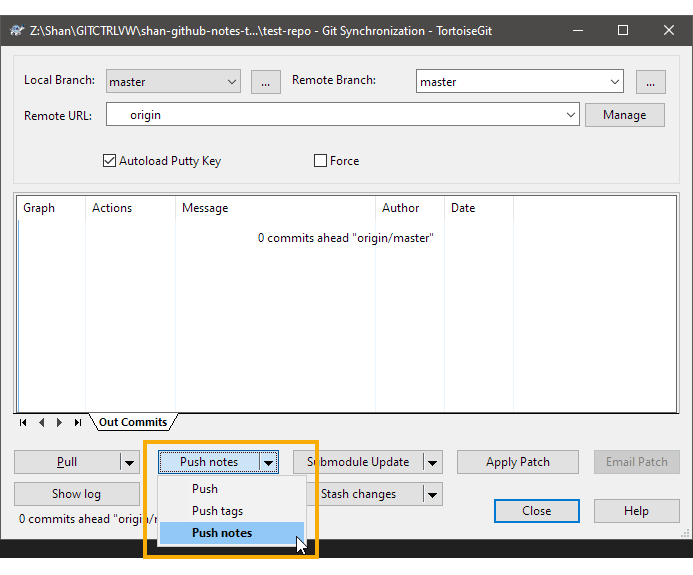Click the Message column header
This screenshot has width=693, height=575.
click(x=275, y=208)
